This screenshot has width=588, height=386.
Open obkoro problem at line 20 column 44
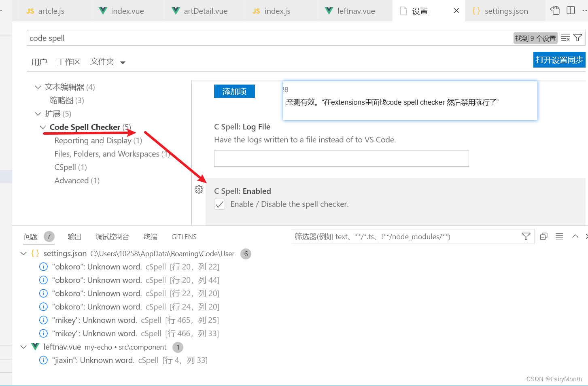coord(136,280)
